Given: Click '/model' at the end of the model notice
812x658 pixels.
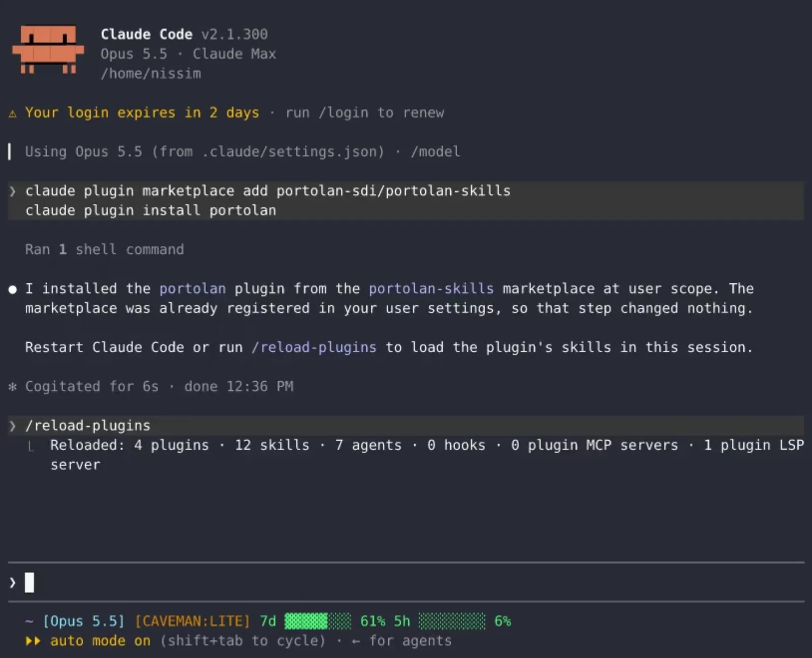Looking at the screenshot, I should tap(435, 152).
